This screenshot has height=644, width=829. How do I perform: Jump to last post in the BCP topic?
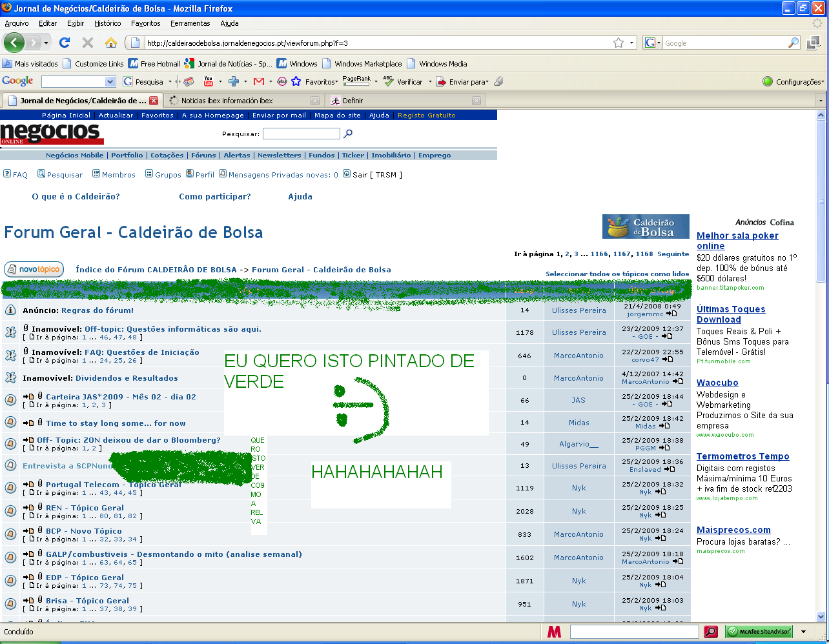660,538
